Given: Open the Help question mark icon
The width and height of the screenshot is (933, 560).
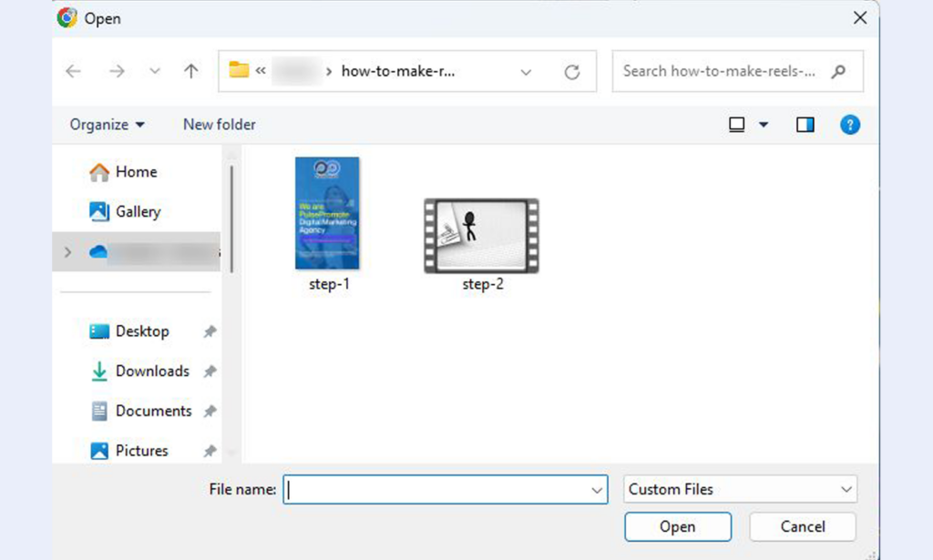Looking at the screenshot, I should (x=850, y=125).
